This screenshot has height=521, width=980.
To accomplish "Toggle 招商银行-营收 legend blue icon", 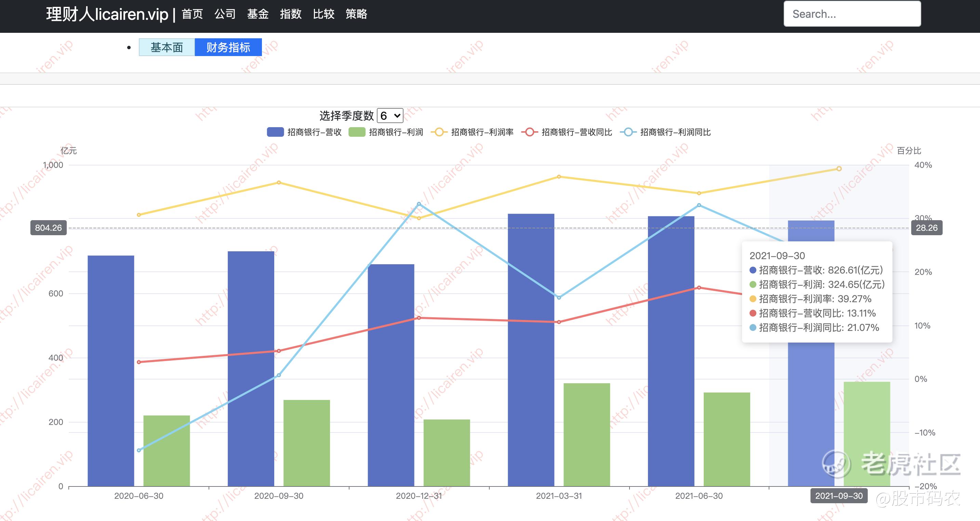I will 275,132.
